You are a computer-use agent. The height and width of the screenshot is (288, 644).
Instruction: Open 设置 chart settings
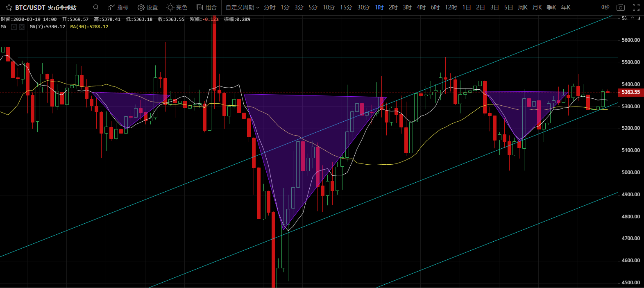pos(147,7)
